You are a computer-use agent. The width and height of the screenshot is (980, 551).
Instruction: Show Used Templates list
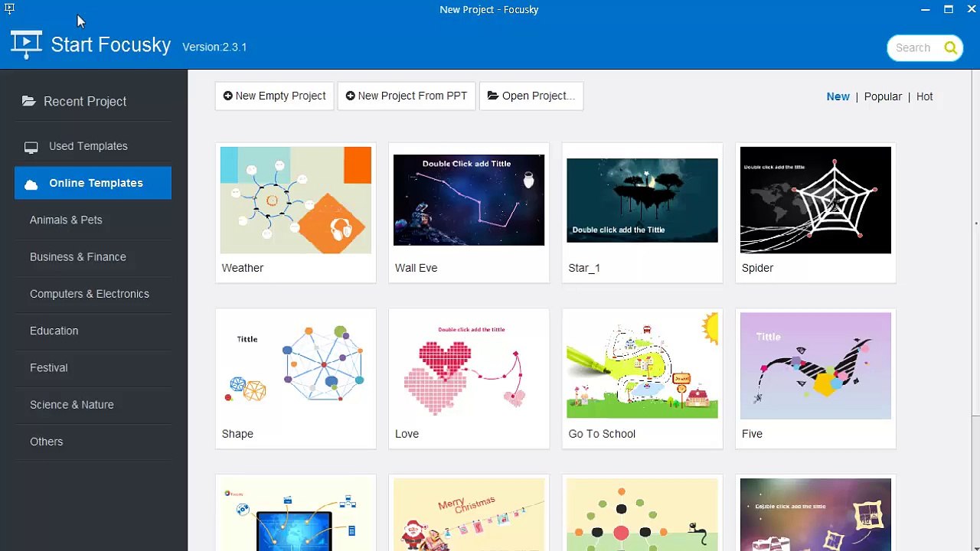click(93, 146)
